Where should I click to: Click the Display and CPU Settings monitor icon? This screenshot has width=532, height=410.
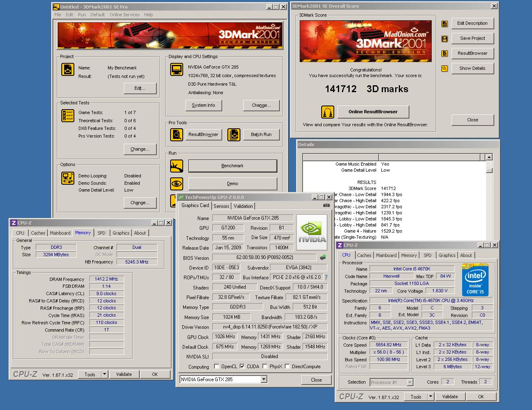(177, 69)
